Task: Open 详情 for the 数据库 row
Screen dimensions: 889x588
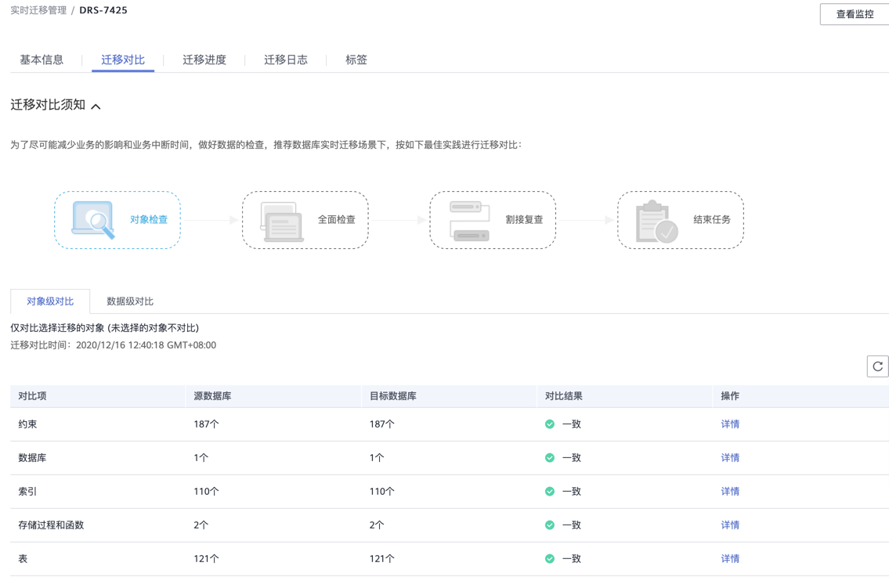Action: pos(730,458)
